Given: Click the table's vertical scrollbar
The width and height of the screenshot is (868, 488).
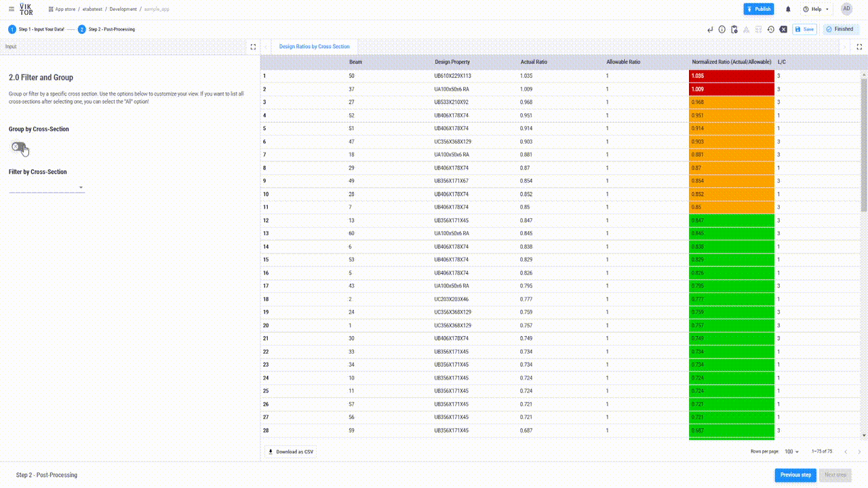Looking at the screenshot, I should point(863,142).
